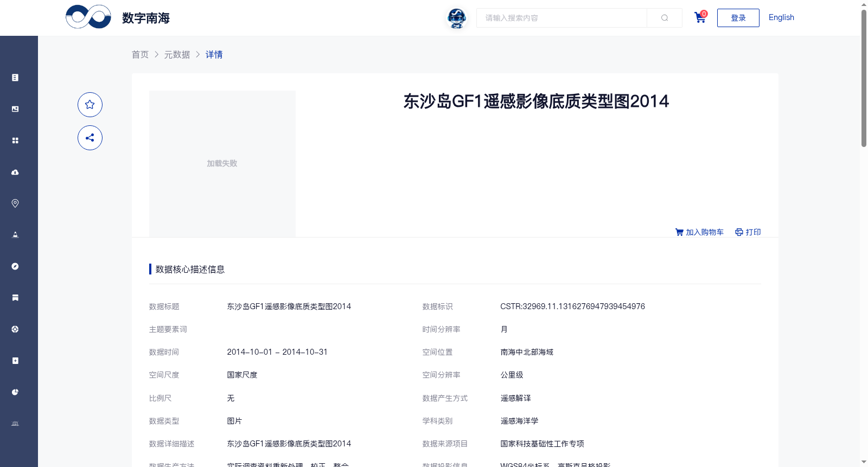
Task: Switch language to English
Action: (781, 17)
